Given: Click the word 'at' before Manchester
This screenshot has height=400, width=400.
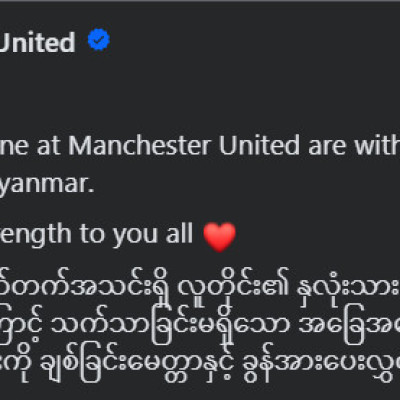Looking at the screenshot, I should 48,147.
